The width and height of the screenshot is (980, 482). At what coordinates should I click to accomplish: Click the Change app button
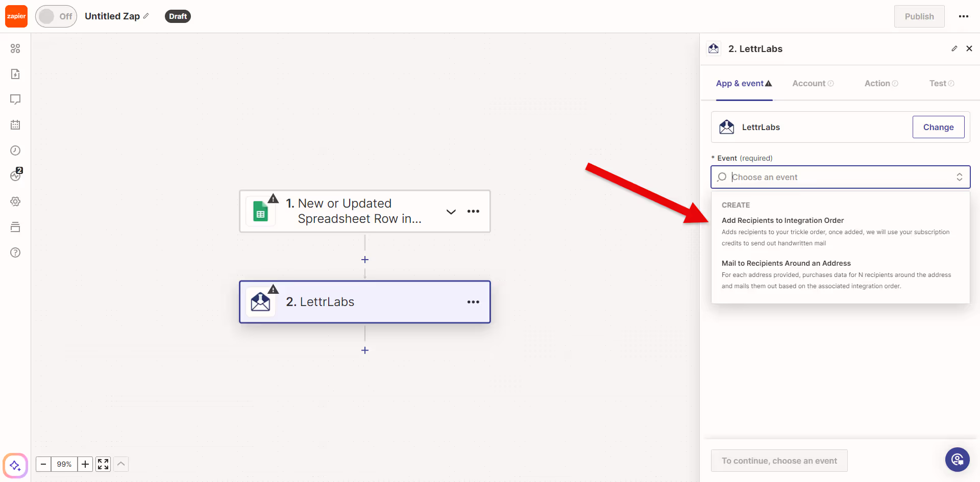click(938, 127)
